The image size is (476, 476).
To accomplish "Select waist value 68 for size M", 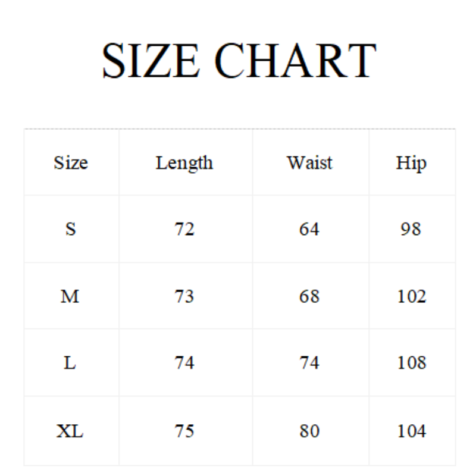I will pos(309,296).
